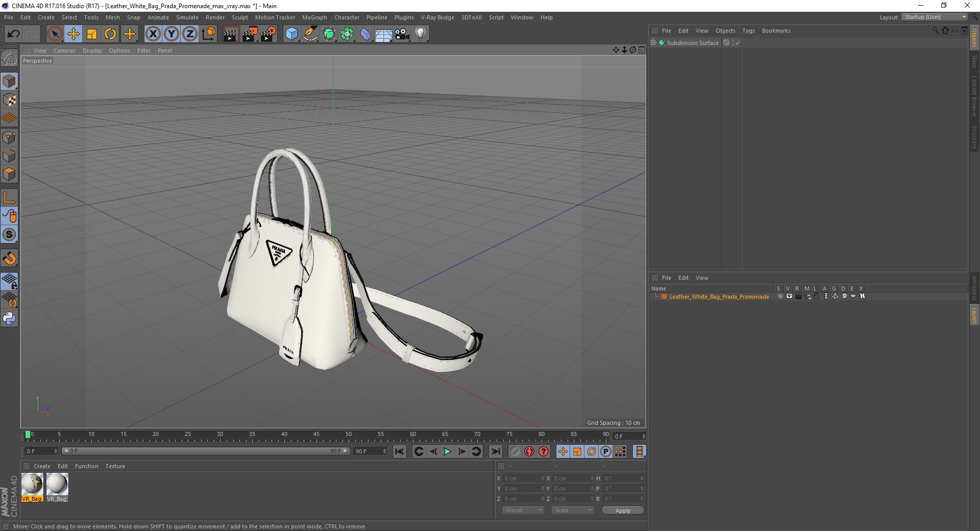This screenshot has height=531, width=980.
Task: Open the Simulate menu
Action: coord(187,17)
